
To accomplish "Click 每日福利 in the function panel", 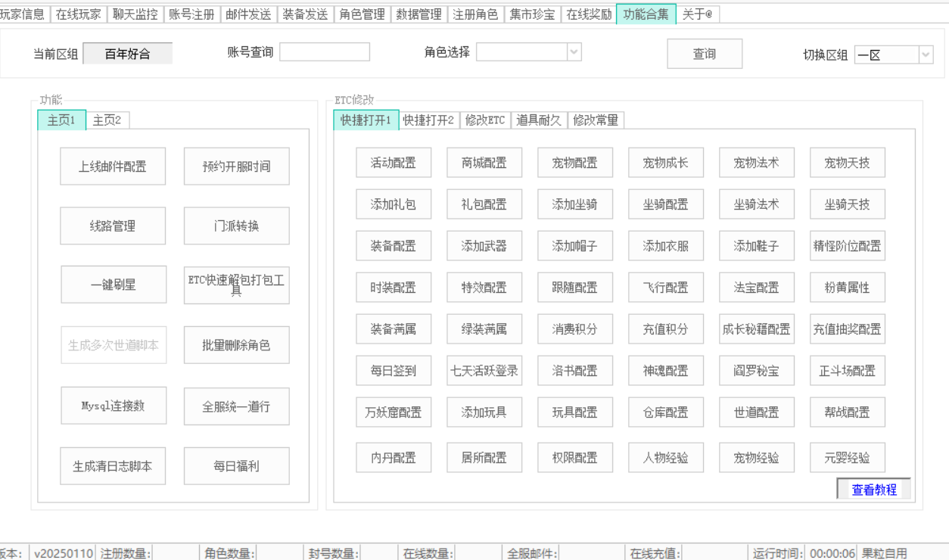I will point(236,465).
